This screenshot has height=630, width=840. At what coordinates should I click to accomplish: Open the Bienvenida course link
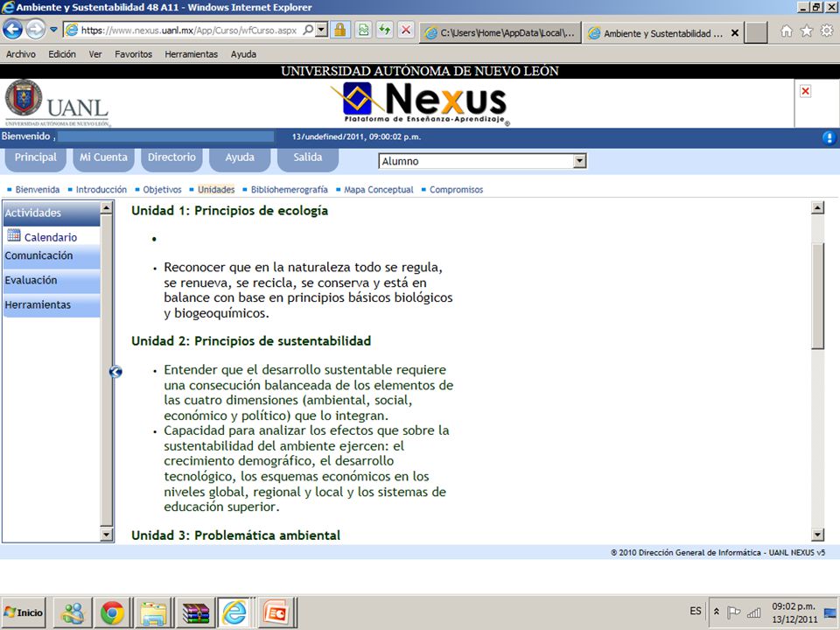[x=38, y=190]
